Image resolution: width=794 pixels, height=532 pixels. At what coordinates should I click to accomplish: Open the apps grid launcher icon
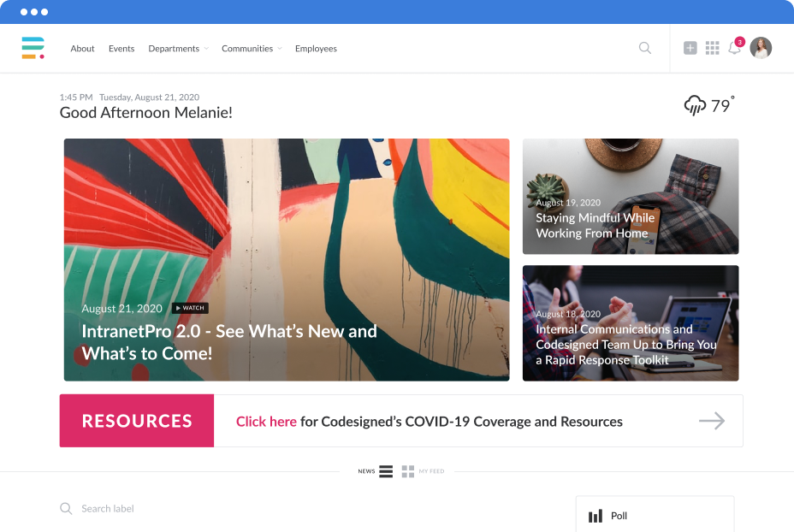tap(712, 48)
